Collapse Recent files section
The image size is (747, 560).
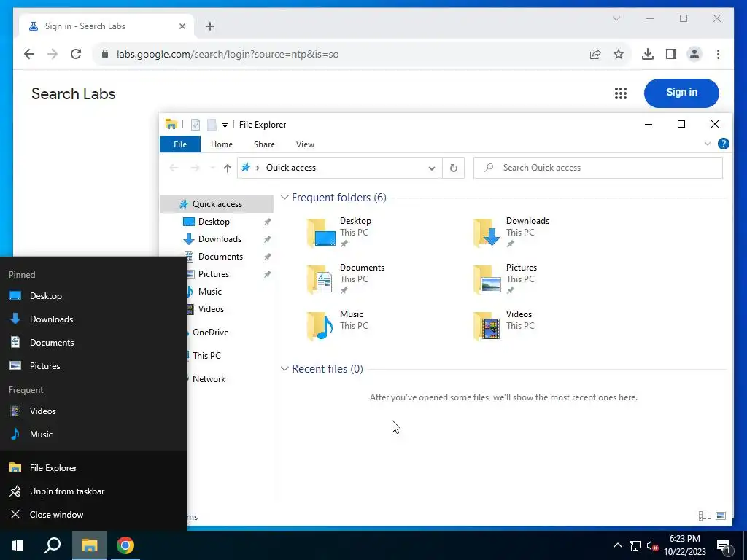point(285,369)
